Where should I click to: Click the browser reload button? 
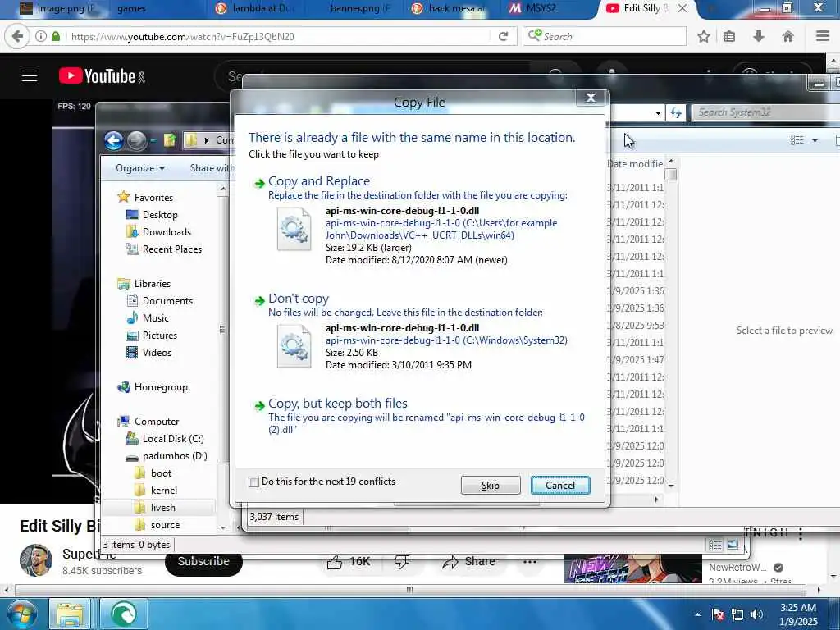503,36
